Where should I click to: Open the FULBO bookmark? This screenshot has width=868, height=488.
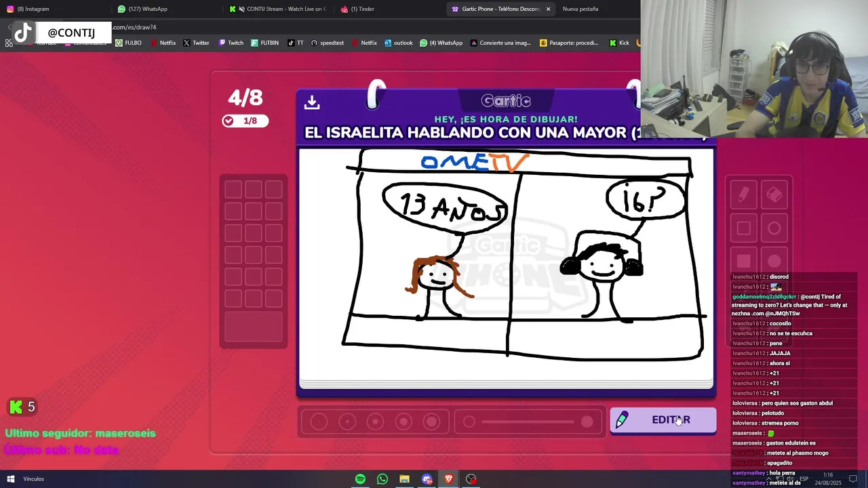tap(128, 43)
